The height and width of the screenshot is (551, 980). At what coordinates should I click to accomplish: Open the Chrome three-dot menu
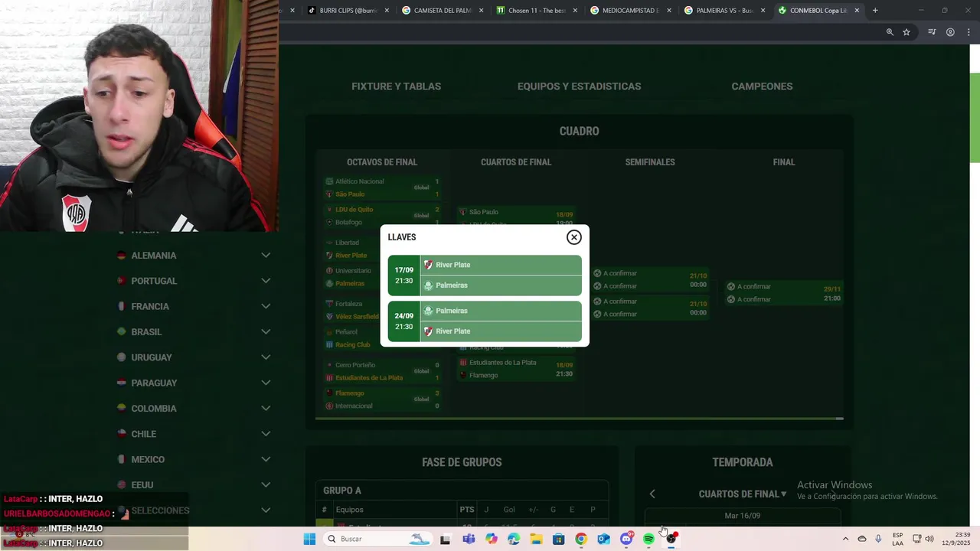(x=969, y=32)
